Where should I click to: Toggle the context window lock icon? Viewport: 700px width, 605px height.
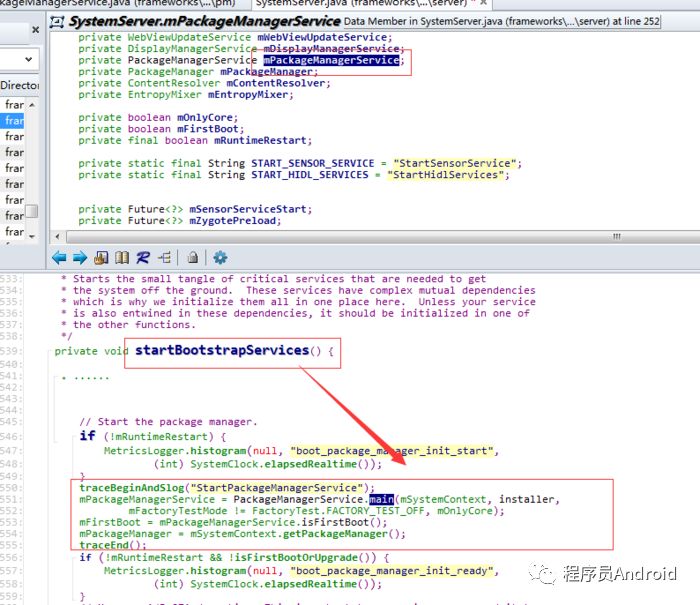click(x=192, y=258)
